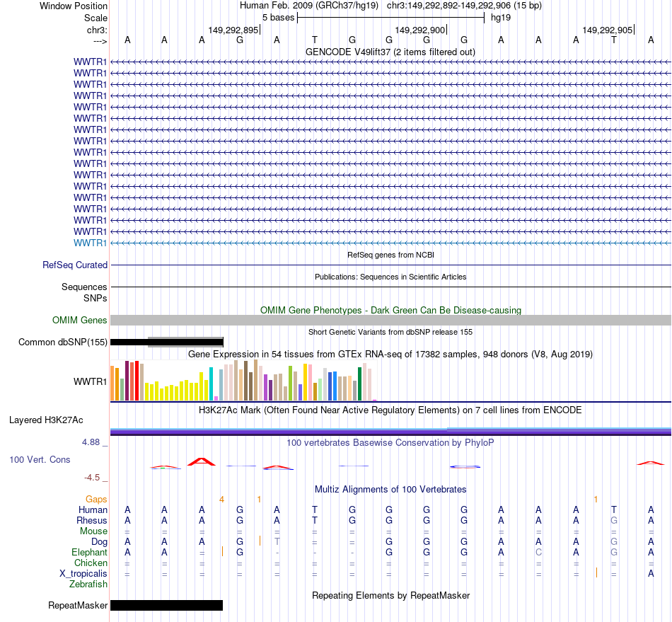The image size is (672, 622).
Task: Open 100 vertebrates Basewise Conservation by PhyloP title
Action: (x=390, y=442)
